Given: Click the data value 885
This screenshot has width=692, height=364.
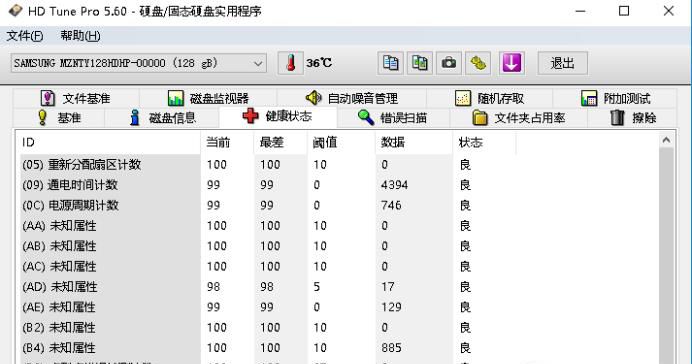Looking at the screenshot, I should pyautogui.click(x=391, y=348).
